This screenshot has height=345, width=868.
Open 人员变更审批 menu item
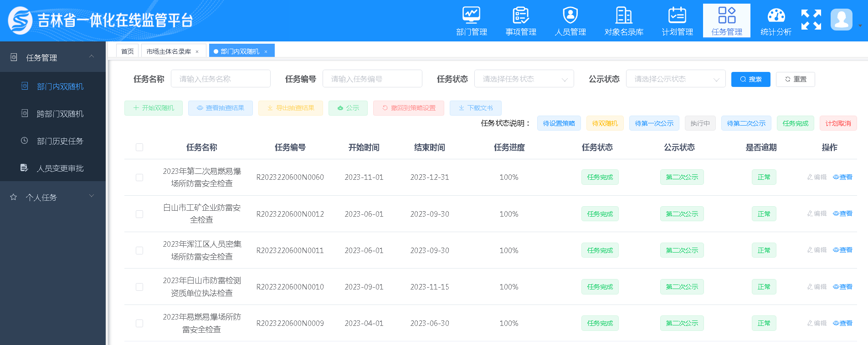53,168
